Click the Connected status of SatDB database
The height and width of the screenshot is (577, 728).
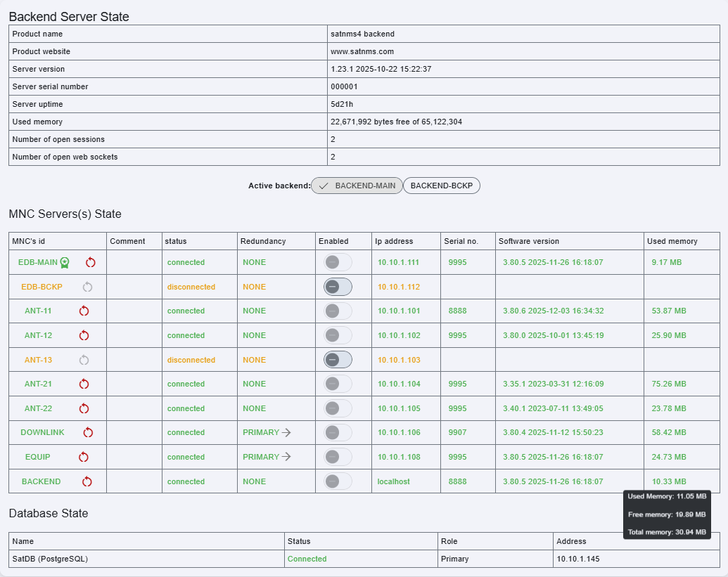(x=307, y=559)
